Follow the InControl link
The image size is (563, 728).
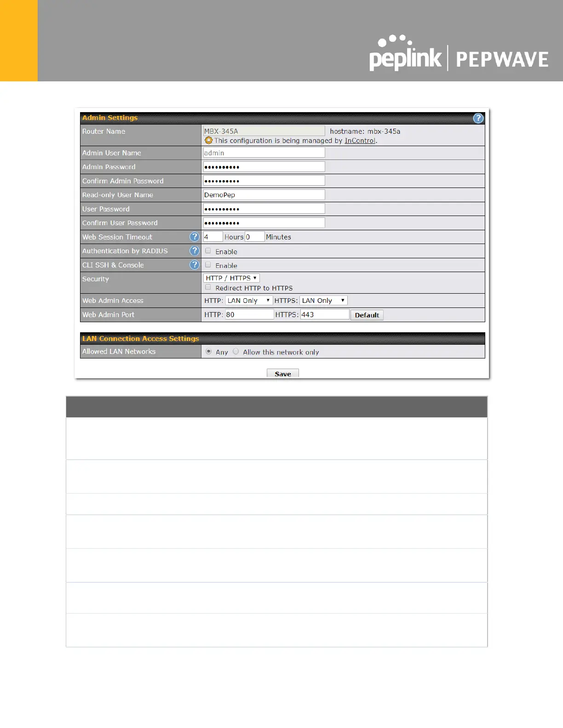360,141
